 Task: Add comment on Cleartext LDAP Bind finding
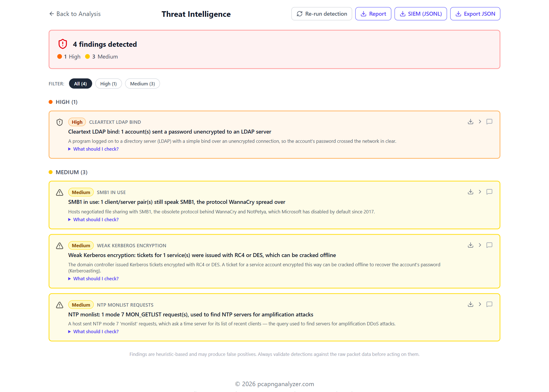[x=489, y=122]
